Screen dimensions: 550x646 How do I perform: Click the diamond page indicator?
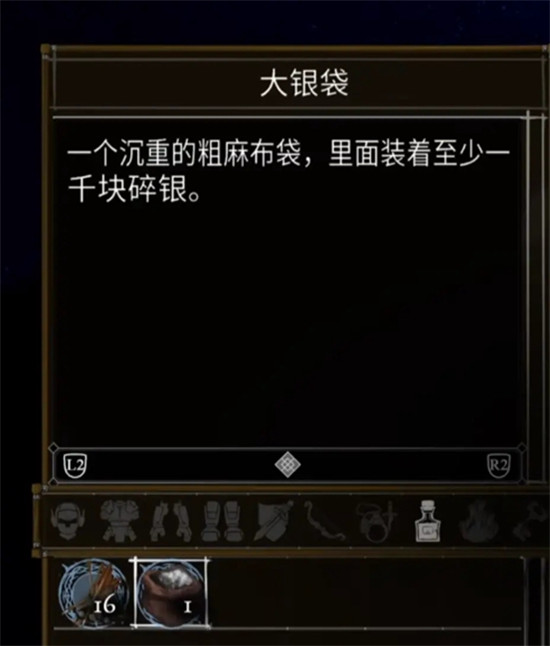[x=287, y=465]
